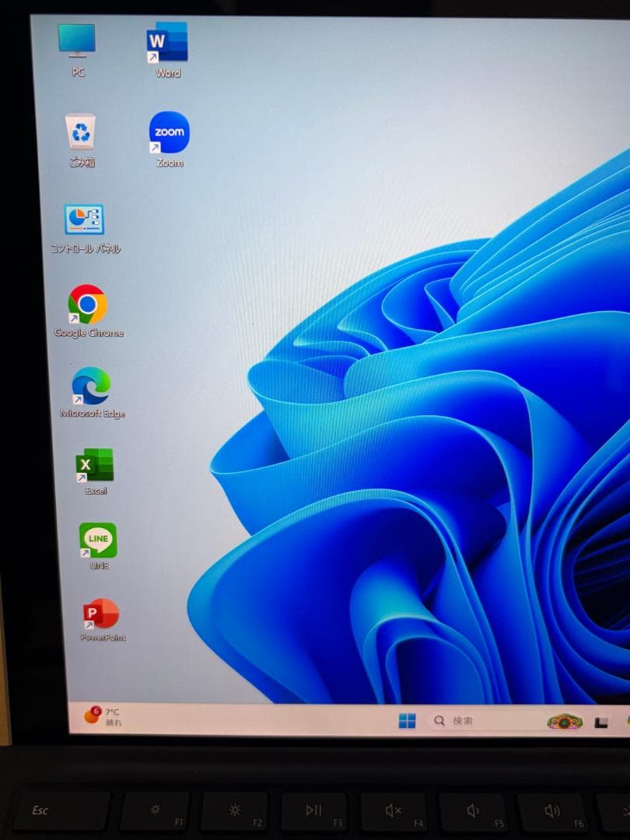Launch the LINE messaging app
This screenshot has height=840, width=630.
pyautogui.click(x=99, y=539)
